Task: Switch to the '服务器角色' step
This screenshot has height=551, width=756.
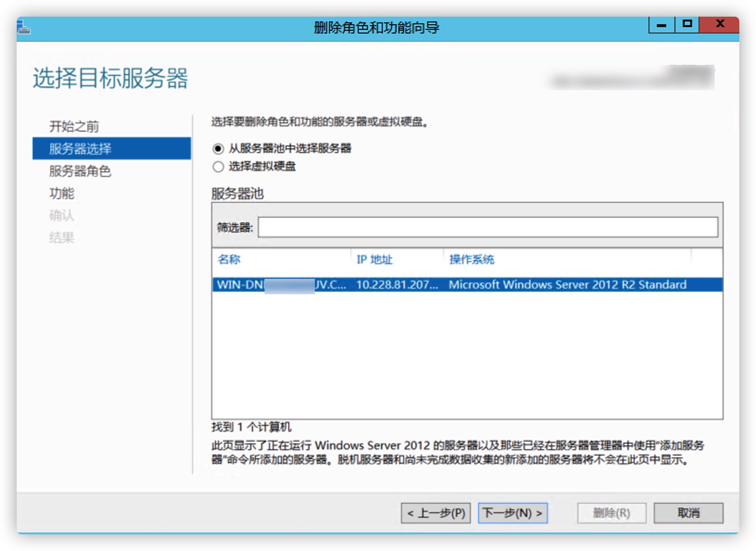Action: click(x=80, y=171)
